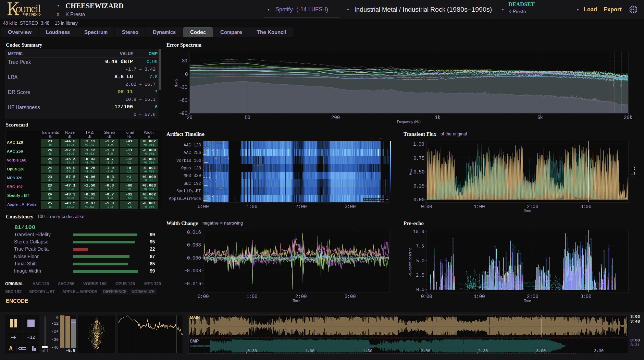Click the MAIN waveform to seek
The height and width of the screenshot is (360, 644).
click(x=408, y=326)
